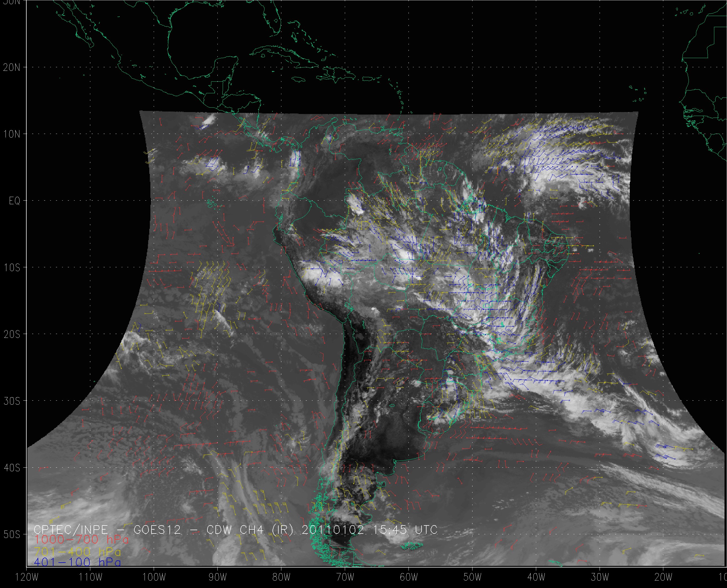
Task: Click the 10N latitude axis label
Action: (x=12, y=134)
